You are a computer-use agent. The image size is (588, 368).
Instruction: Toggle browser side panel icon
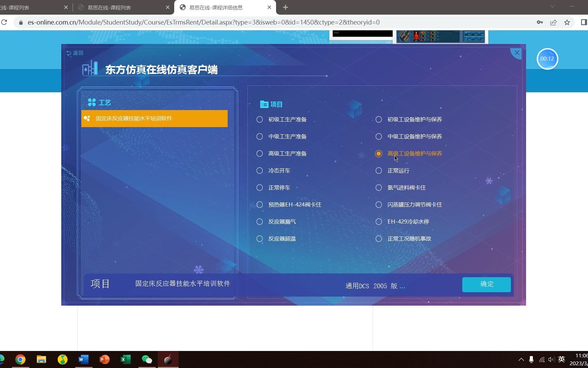coord(584,22)
